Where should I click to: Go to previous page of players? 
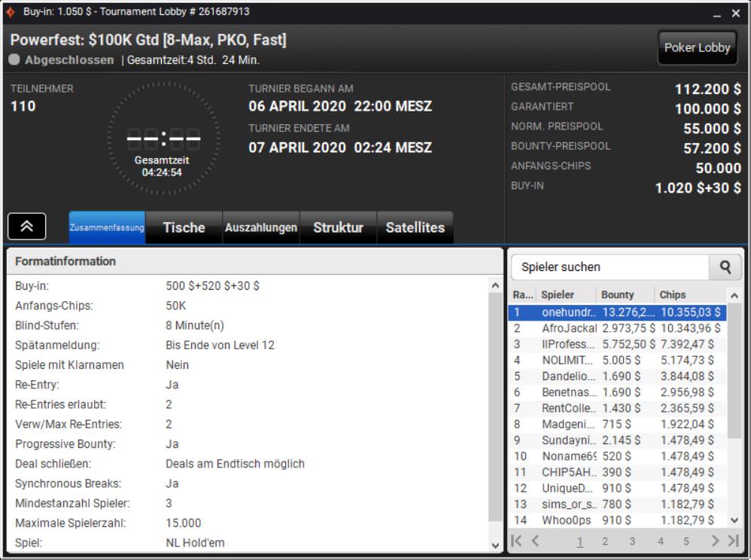tap(536, 540)
